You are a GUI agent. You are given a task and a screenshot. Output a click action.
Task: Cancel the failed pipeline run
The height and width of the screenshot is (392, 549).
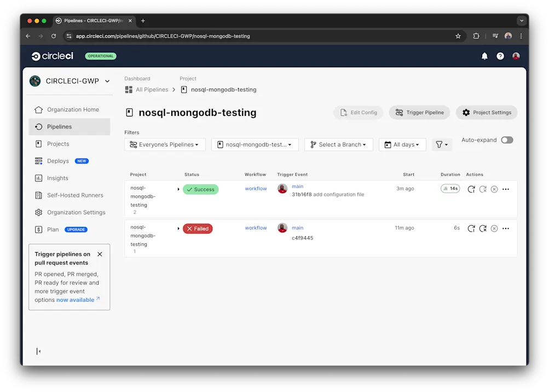click(x=494, y=229)
